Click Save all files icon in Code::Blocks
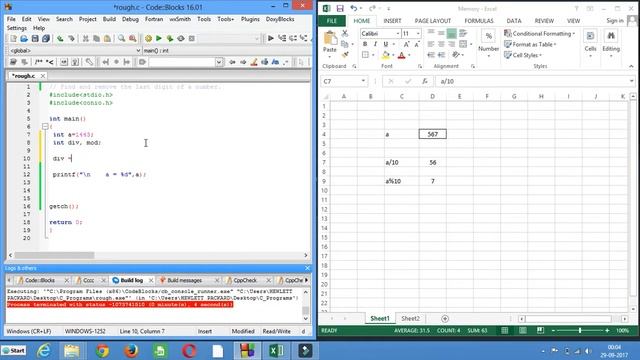 coord(46,38)
